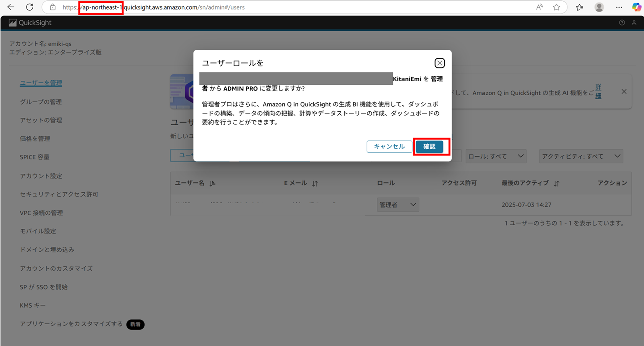Screen dimensions: 644x346
Task: Open the favorites list icon
Action: click(x=580, y=7)
